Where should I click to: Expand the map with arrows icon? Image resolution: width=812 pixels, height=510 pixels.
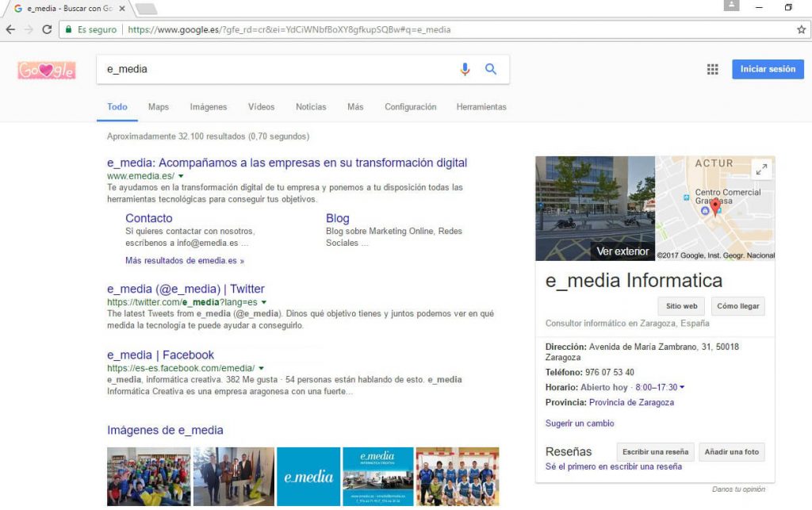click(761, 169)
